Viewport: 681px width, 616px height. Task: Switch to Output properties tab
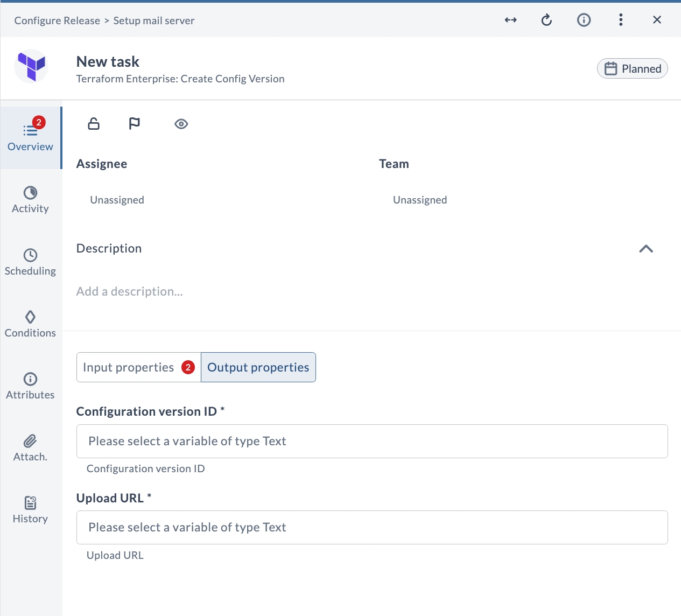(258, 367)
